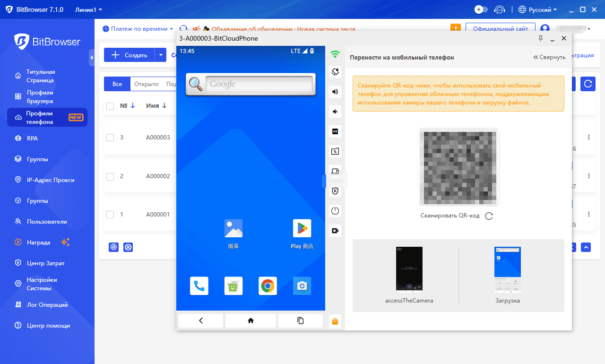Image resolution: width=605 pixels, height=364 pixels.
Task: Tick the checkbox for row A000001
Action: pyautogui.click(x=110, y=215)
